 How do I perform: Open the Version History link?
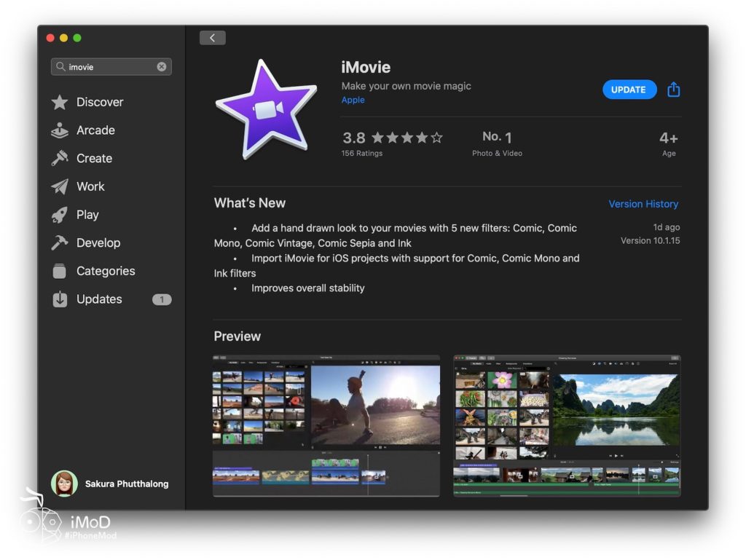pos(643,204)
